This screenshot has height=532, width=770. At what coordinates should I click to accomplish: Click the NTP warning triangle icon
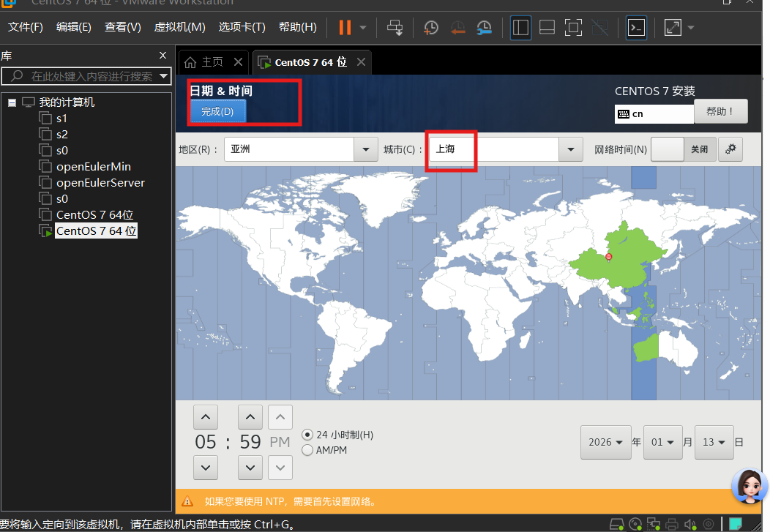(187, 501)
